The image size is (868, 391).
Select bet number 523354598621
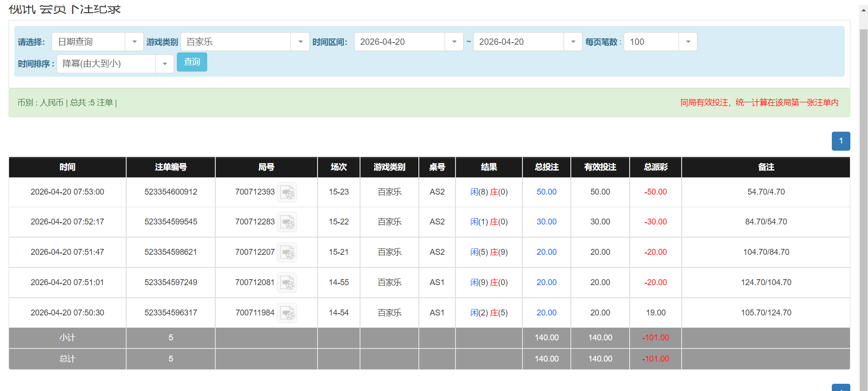pos(171,252)
